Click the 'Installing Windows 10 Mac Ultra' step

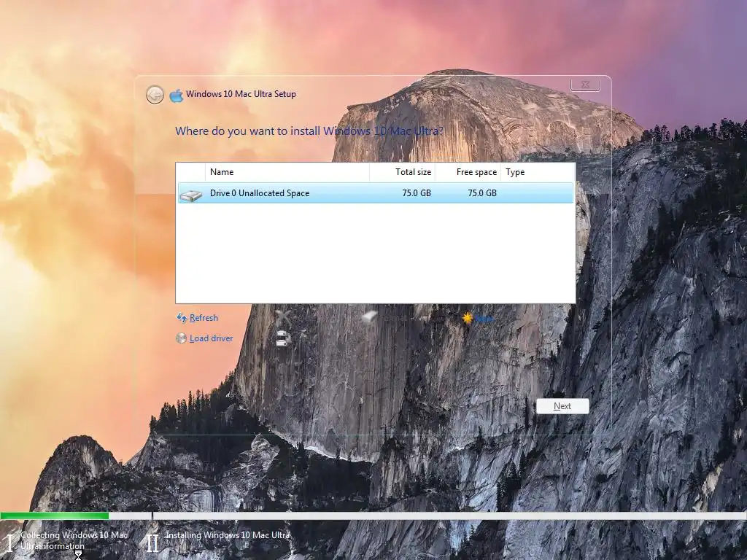228,535
